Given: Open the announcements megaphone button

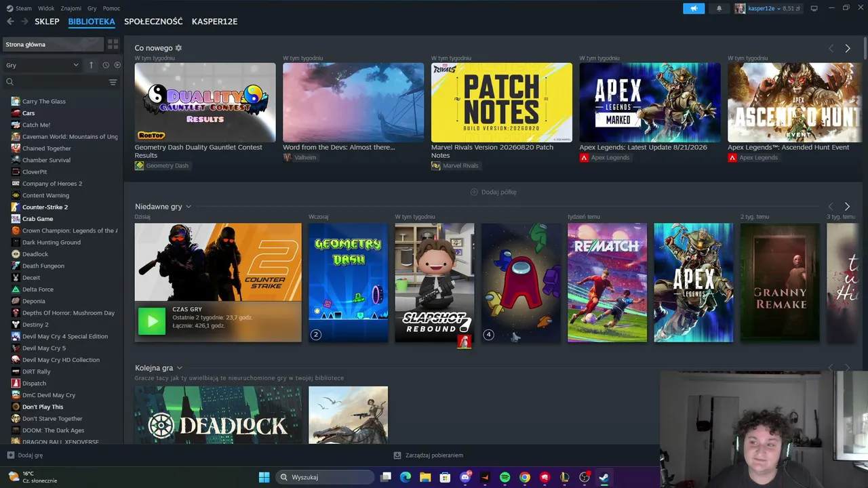Looking at the screenshot, I should pyautogui.click(x=694, y=8).
